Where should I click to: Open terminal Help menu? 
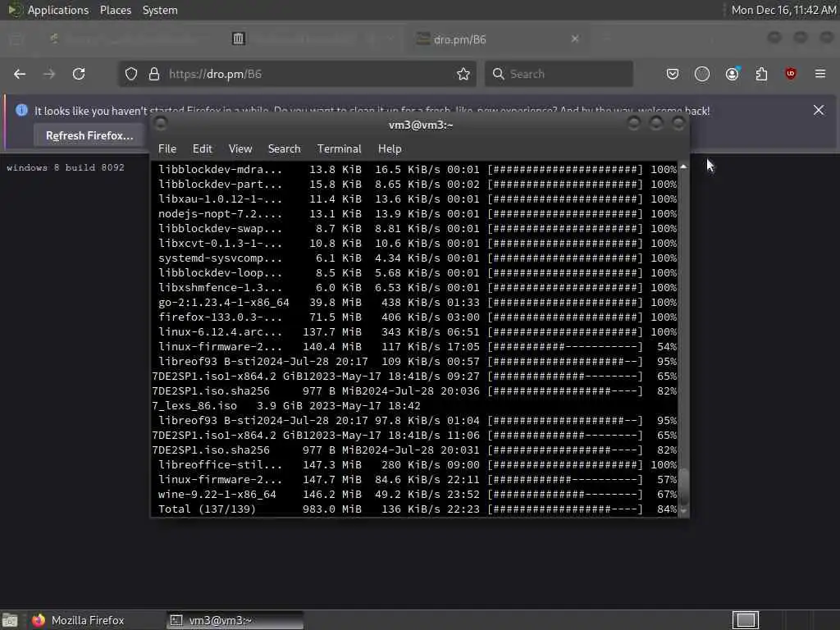coord(390,149)
